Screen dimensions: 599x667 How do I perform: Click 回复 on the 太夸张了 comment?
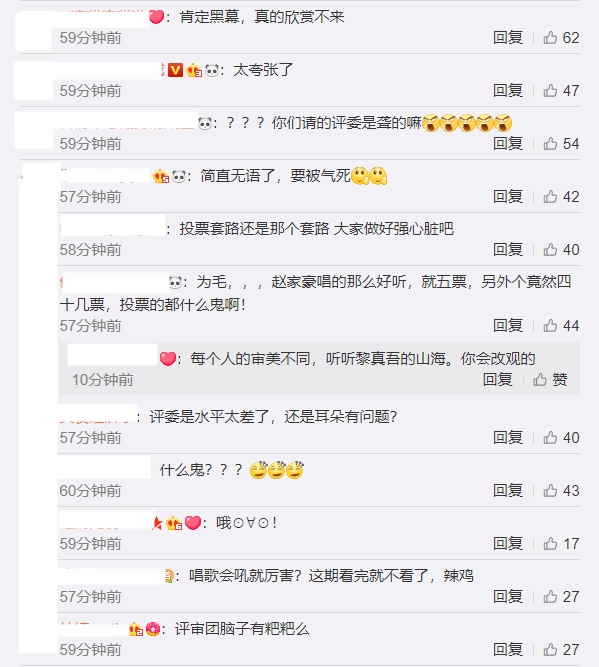tap(508, 91)
